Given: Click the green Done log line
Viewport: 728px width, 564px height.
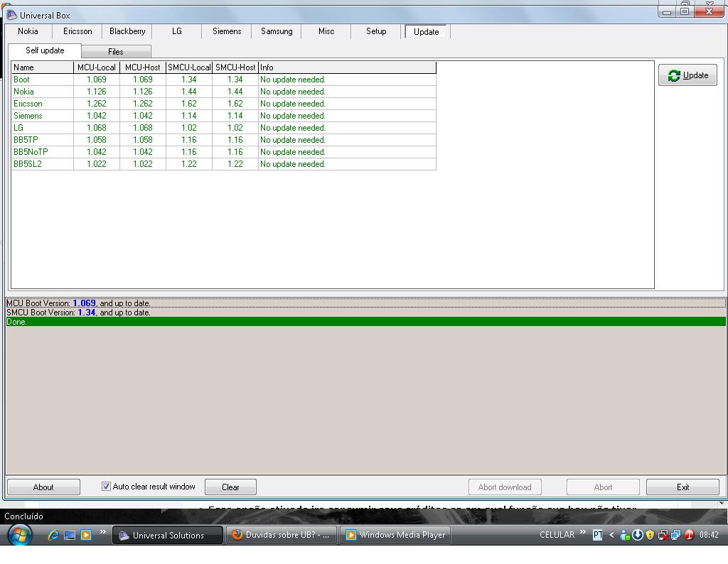Looking at the screenshot, I should coord(365,322).
